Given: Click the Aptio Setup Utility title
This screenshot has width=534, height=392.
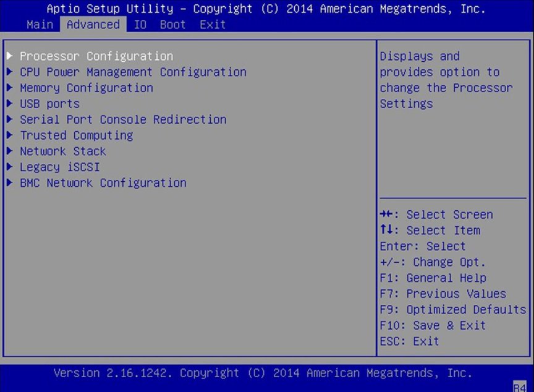Looking at the screenshot, I should [x=266, y=9].
